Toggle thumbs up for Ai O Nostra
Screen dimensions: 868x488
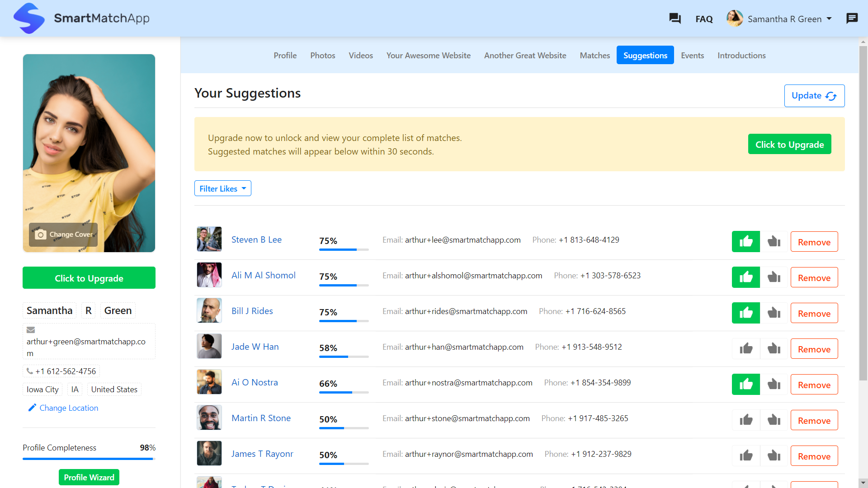pos(746,385)
